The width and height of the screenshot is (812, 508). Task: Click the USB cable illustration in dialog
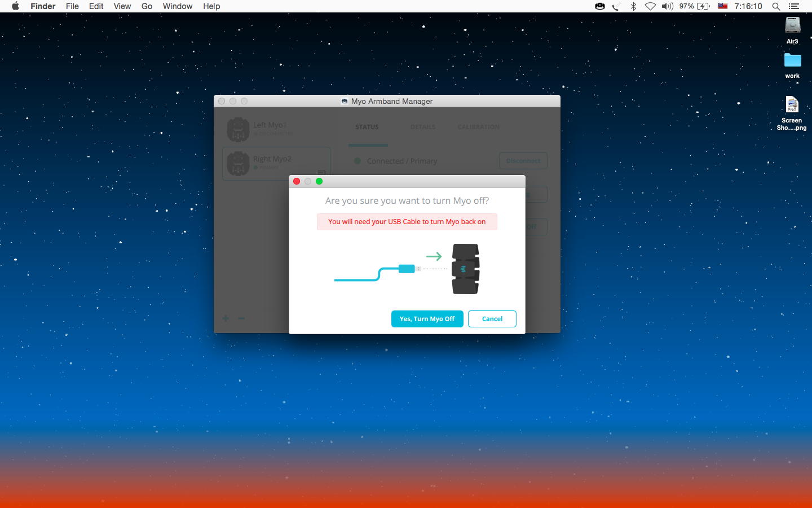point(378,271)
